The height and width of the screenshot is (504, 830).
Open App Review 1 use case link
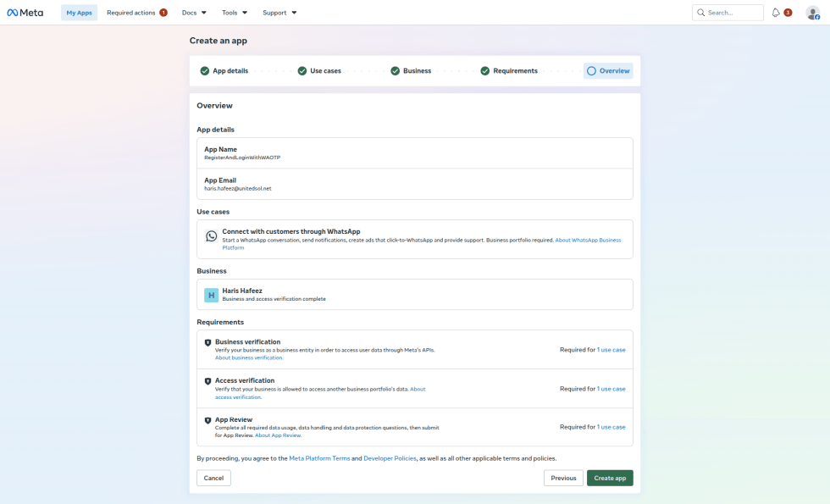tap(611, 427)
